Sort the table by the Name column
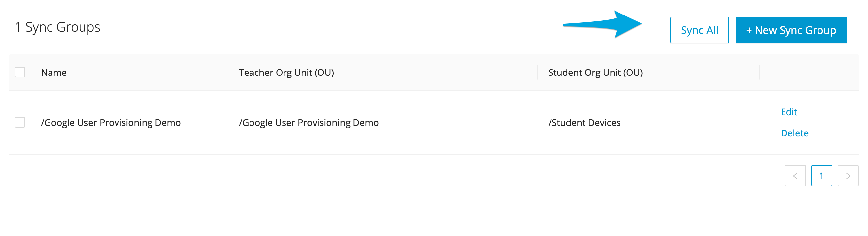 pos(54,72)
